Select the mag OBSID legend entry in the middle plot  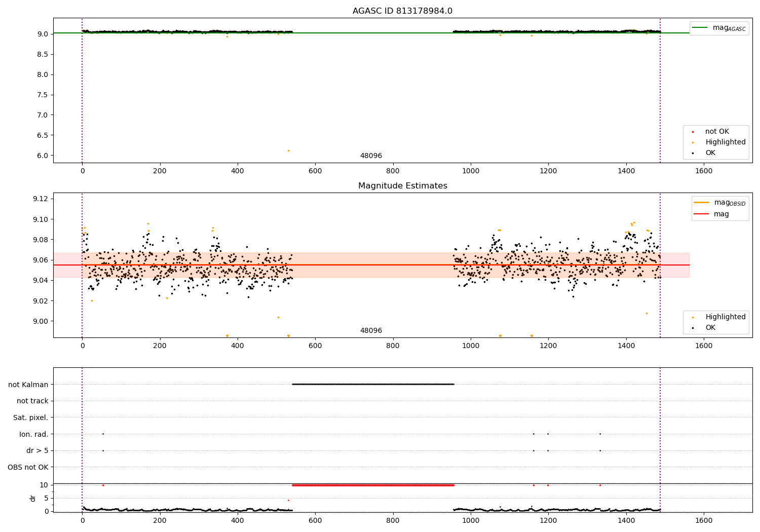pos(719,203)
